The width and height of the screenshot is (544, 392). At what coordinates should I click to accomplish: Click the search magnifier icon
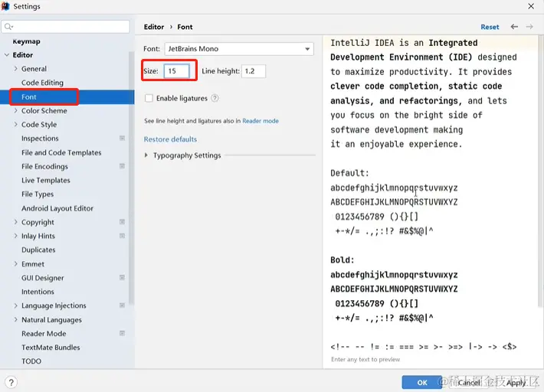pyautogui.click(x=8, y=27)
